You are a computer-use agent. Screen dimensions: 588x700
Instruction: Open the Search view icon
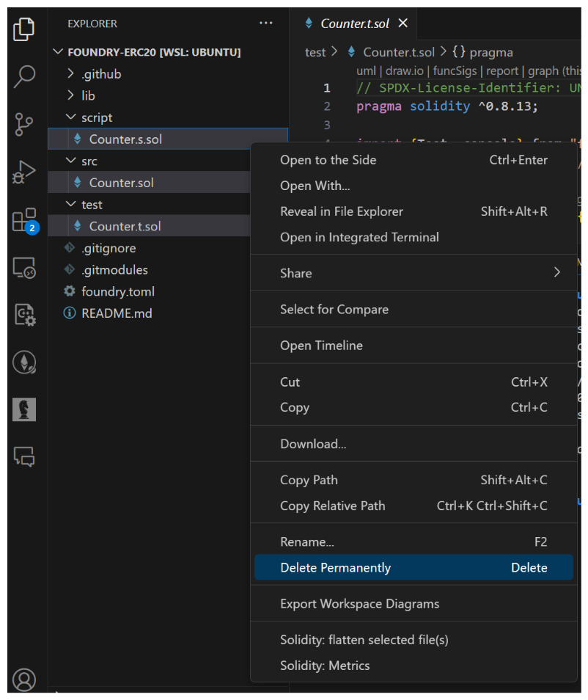24,76
